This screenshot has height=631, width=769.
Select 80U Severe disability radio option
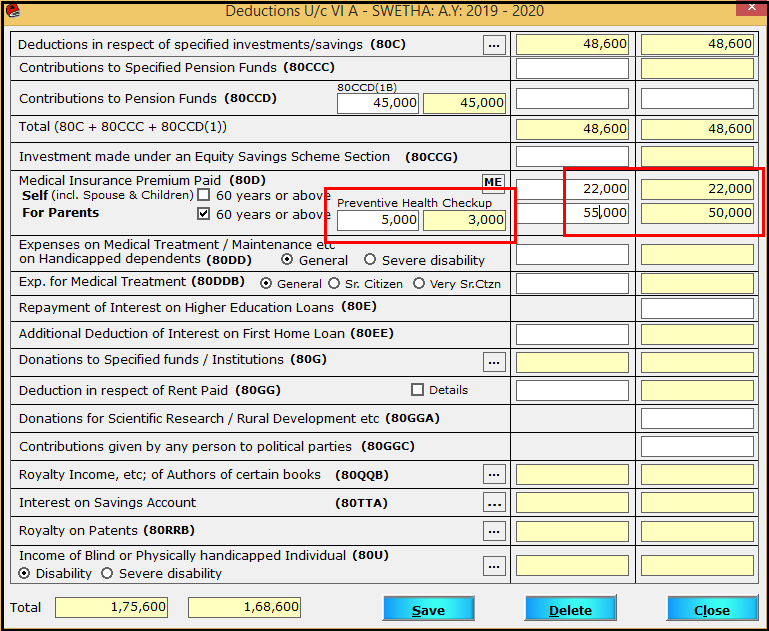tap(107, 573)
